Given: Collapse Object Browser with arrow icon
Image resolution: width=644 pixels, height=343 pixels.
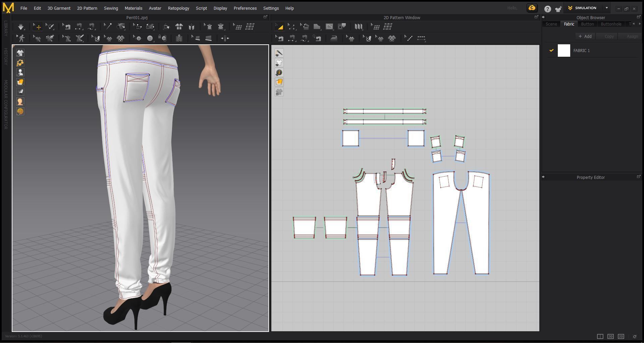Looking at the screenshot, I should click(x=543, y=17).
